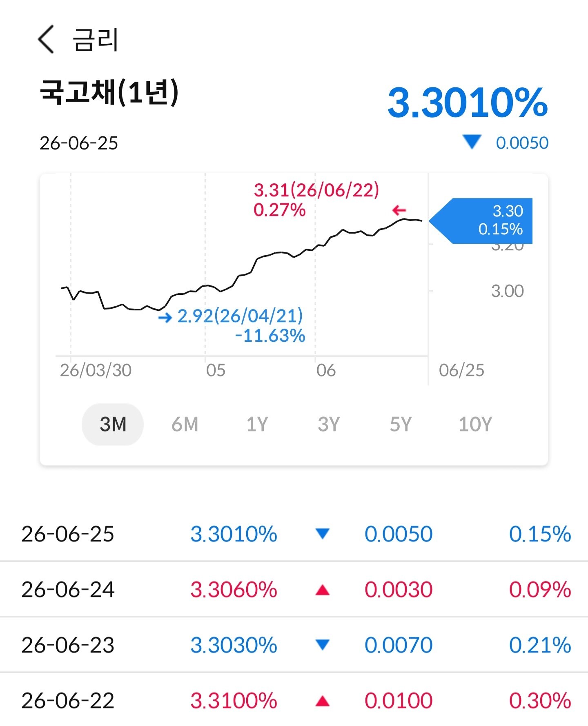Image resolution: width=588 pixels, height=726 pixels.
Task: Tap the red left arrow near chart high
Action: pyautogui.click(x=399, y=210)
